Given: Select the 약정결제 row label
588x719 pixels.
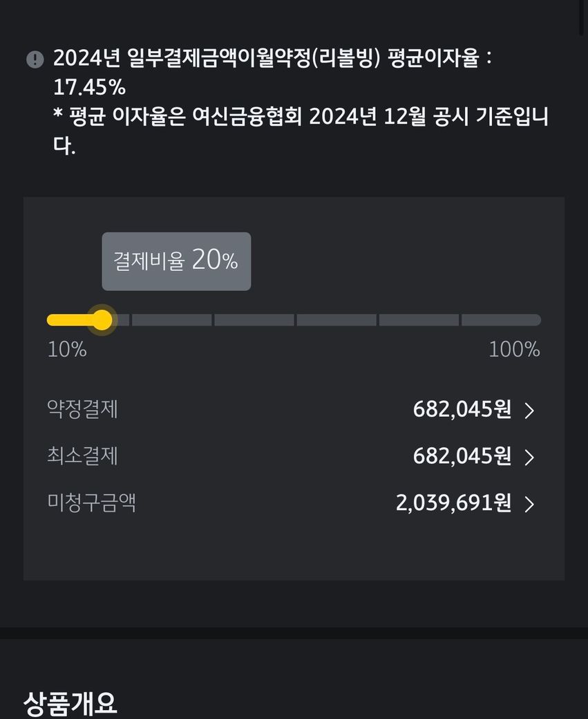Looking at the screenshot, I should (x=82, y=409).
